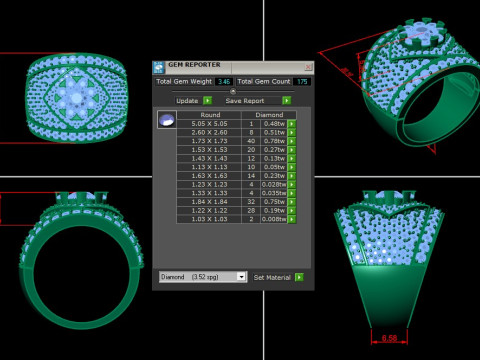Viewport: 480px width, 360px height.
Task: Click the count cell showing 40
Action: [251, 141]
